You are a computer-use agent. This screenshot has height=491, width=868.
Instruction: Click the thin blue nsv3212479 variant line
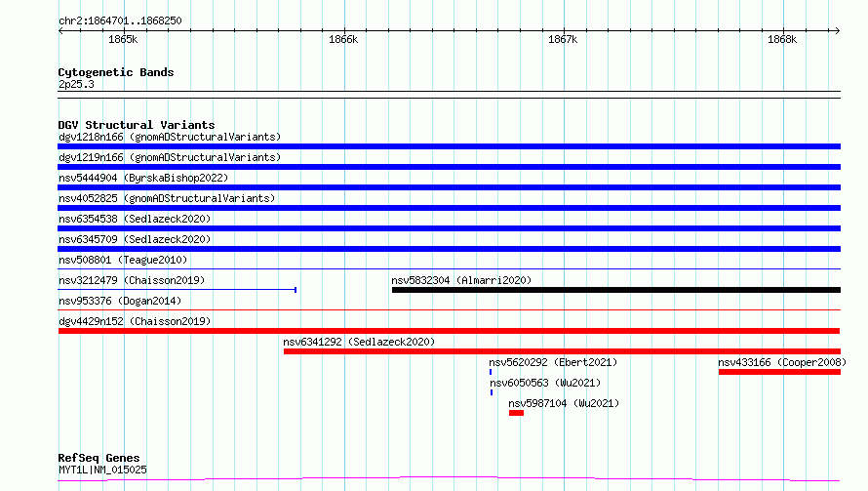[x=178, y=290]
